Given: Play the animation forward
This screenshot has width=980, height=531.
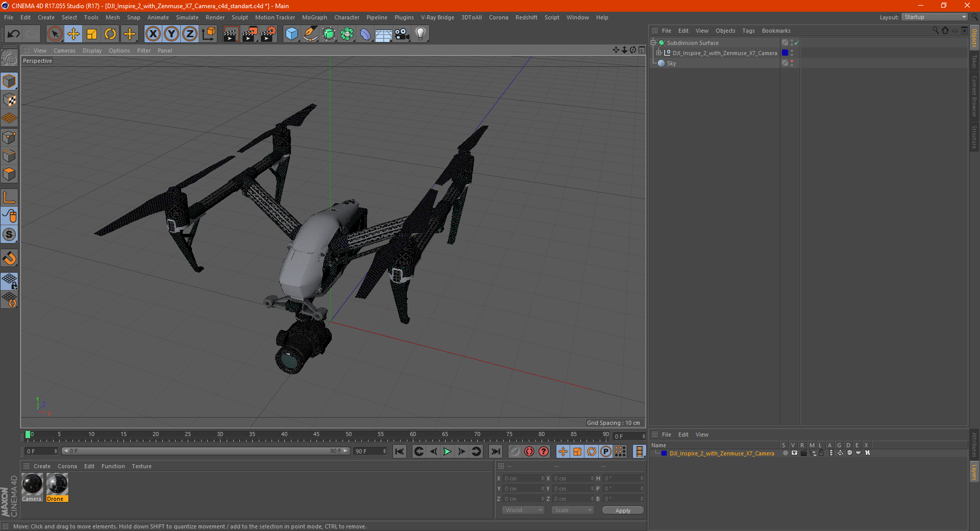Looking at the screenshot, I should click(447, 451).
